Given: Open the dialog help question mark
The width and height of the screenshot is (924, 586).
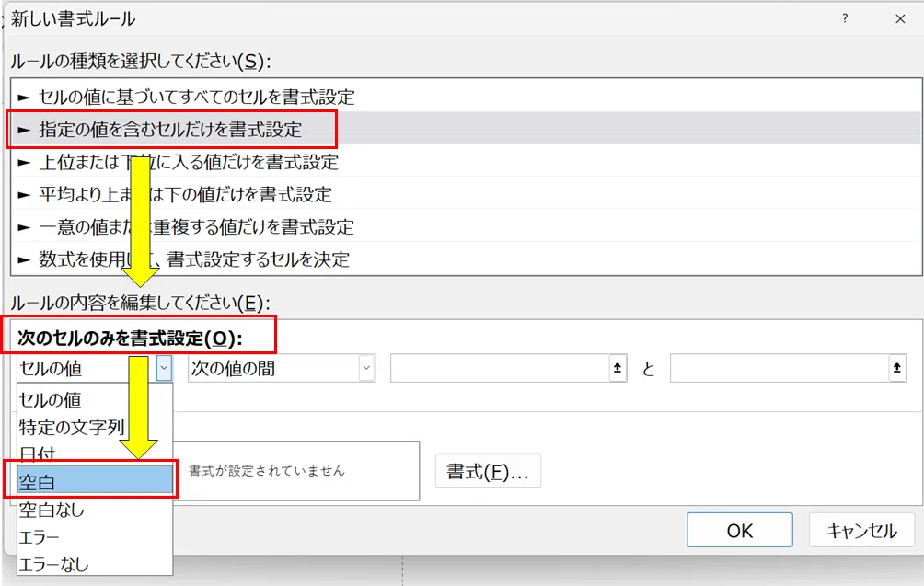Looking at the screenshot, I should [845, 18].
